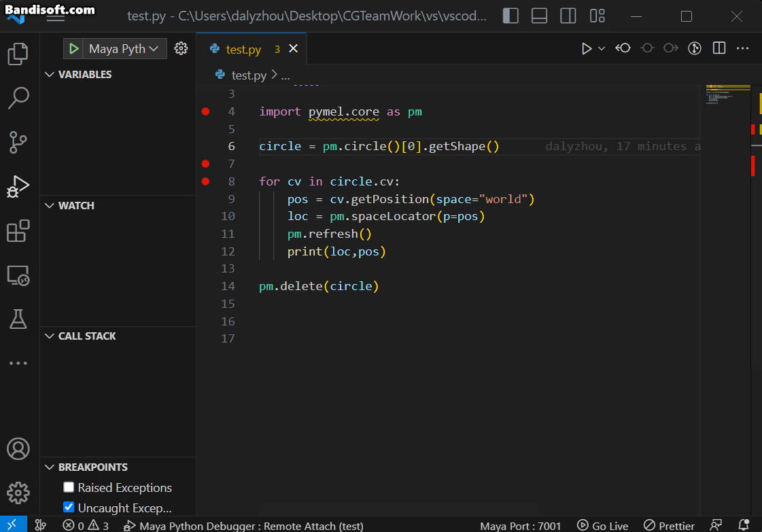
Task: Open the Extensions view
Action: coord(18,231)
